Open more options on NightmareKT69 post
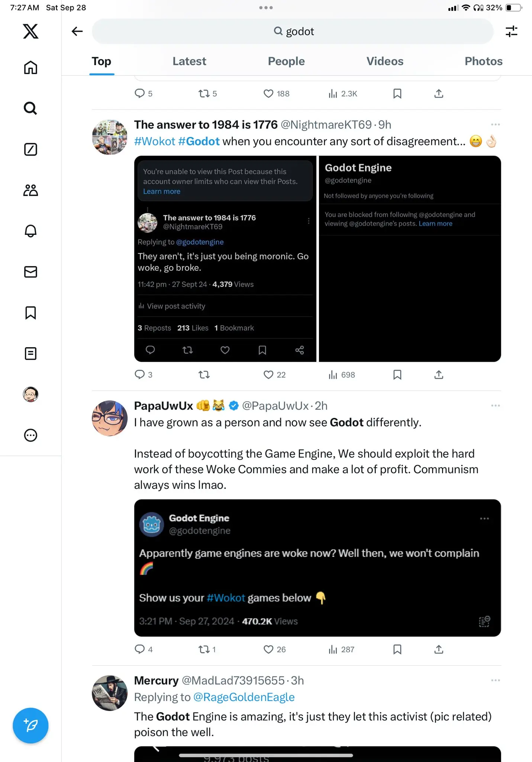 [x=495, y=125]
